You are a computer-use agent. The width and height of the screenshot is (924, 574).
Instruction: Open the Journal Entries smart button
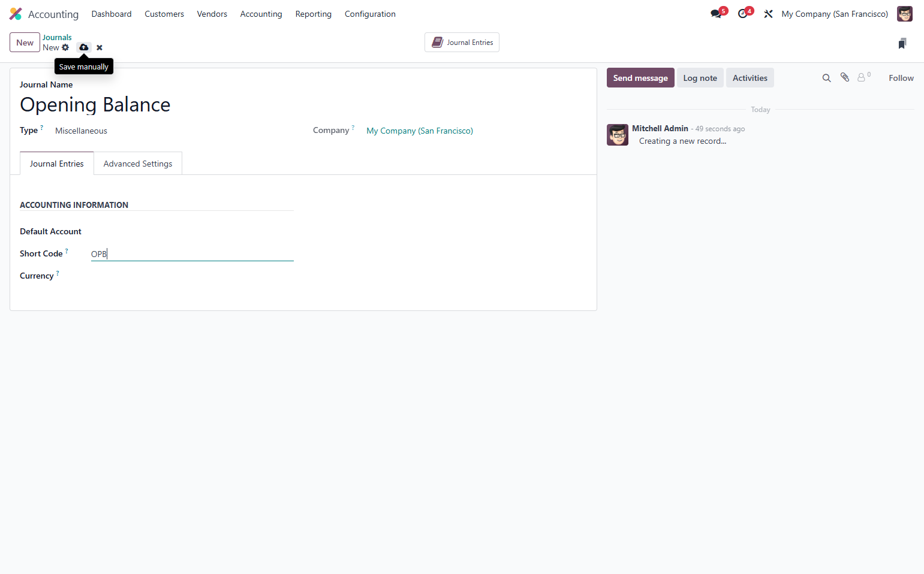(x=462, y=43)
